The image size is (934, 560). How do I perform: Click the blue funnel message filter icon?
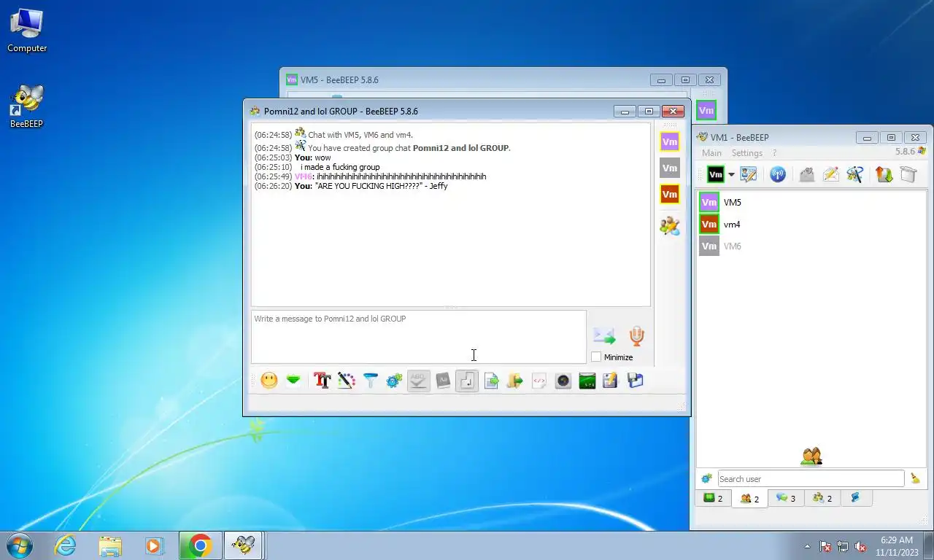point(371,381)
